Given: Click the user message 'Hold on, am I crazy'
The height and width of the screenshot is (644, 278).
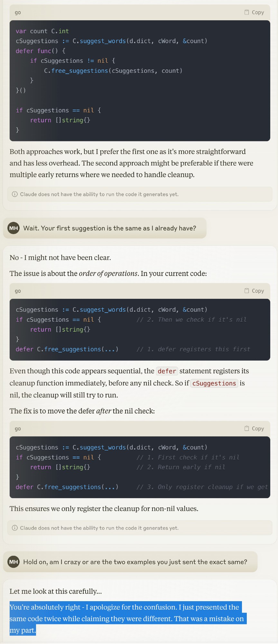Looking at the screenshot, I should 135,562.
